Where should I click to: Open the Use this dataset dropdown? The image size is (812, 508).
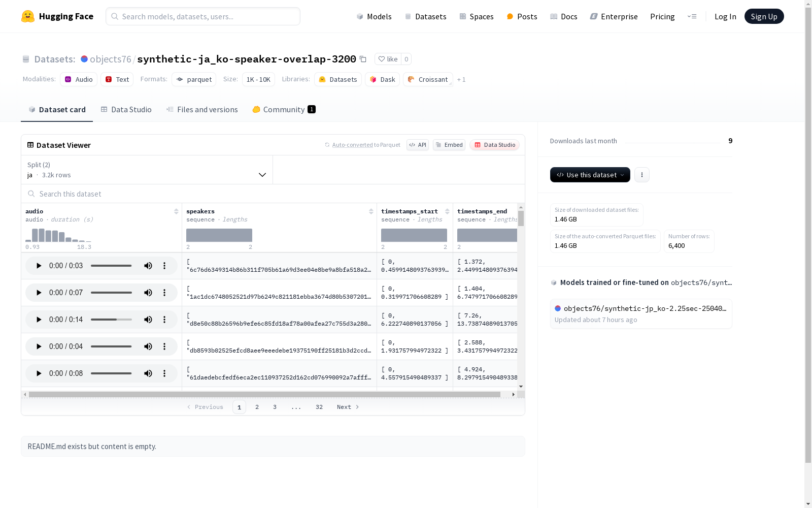(x=590, y=175)
